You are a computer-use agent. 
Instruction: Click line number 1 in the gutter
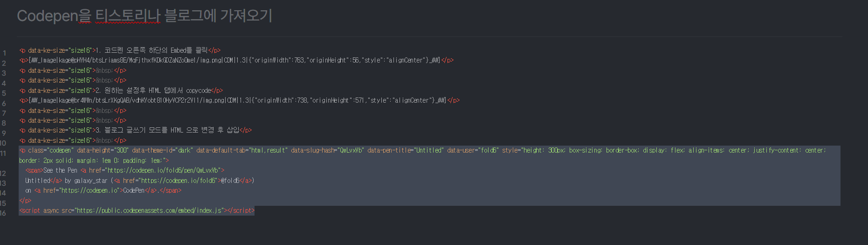click(x=4, y=53)
